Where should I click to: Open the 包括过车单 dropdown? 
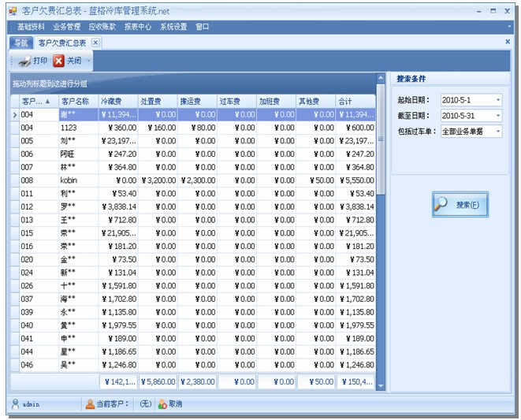[x=498, y=132]
